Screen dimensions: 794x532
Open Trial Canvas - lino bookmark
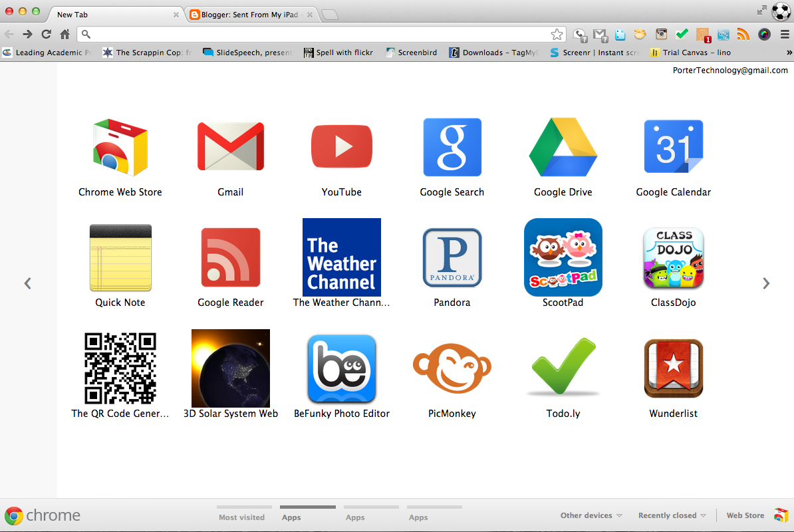tap(691, 52)
